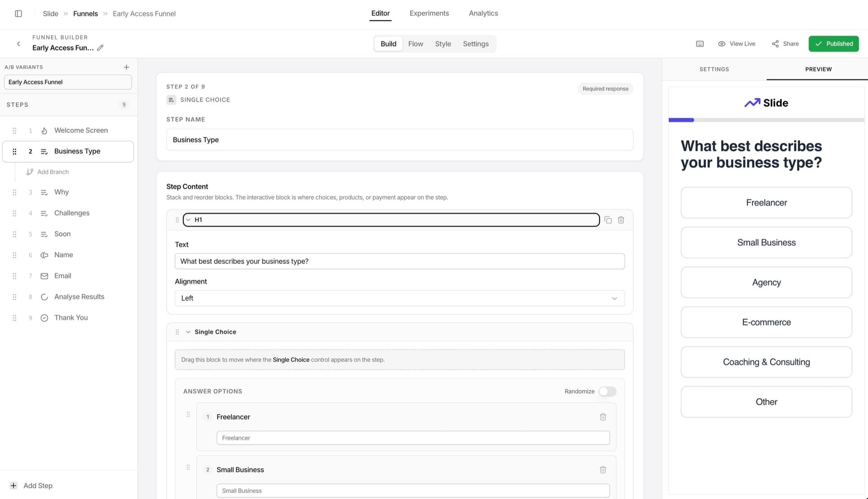Open the SETTINGS side panel tab
Image resolution: width=868 pixels, height=499 pixels.
(714, 69)
